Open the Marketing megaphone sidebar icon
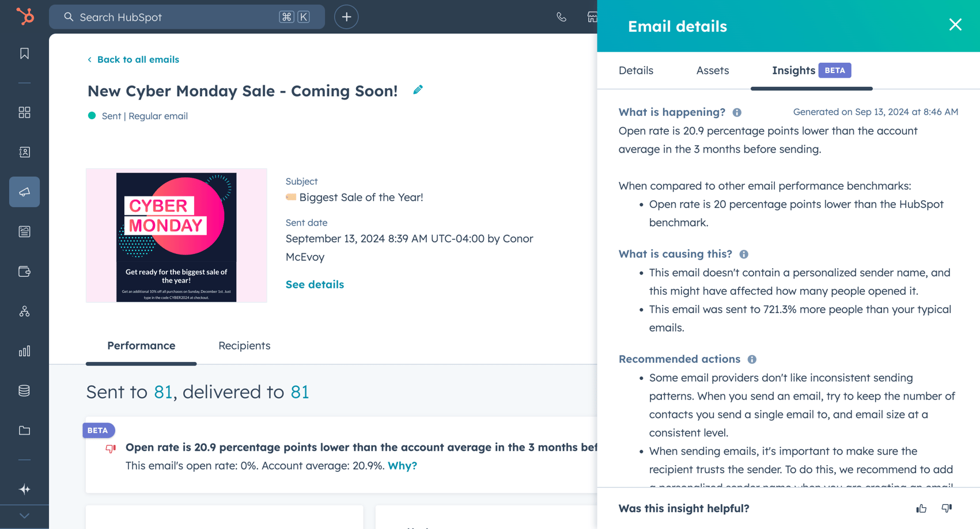The image size is (980, 529). (x=24, y=192)
